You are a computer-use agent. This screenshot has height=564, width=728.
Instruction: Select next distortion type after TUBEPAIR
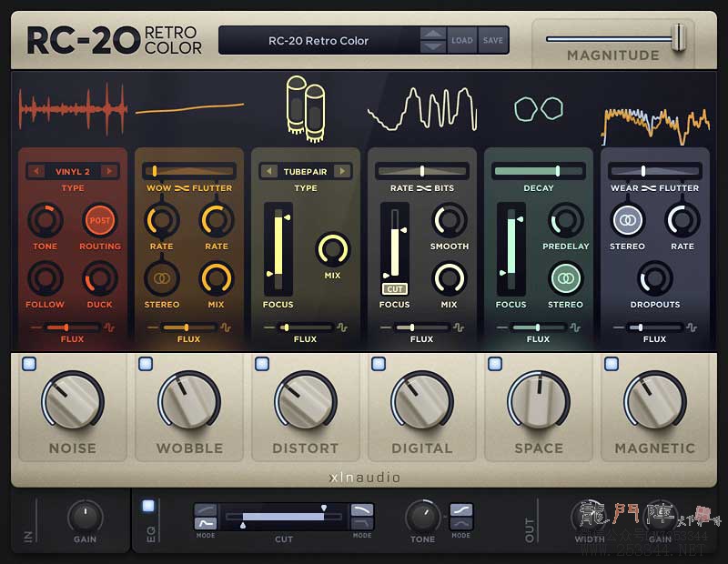point(342,171)
